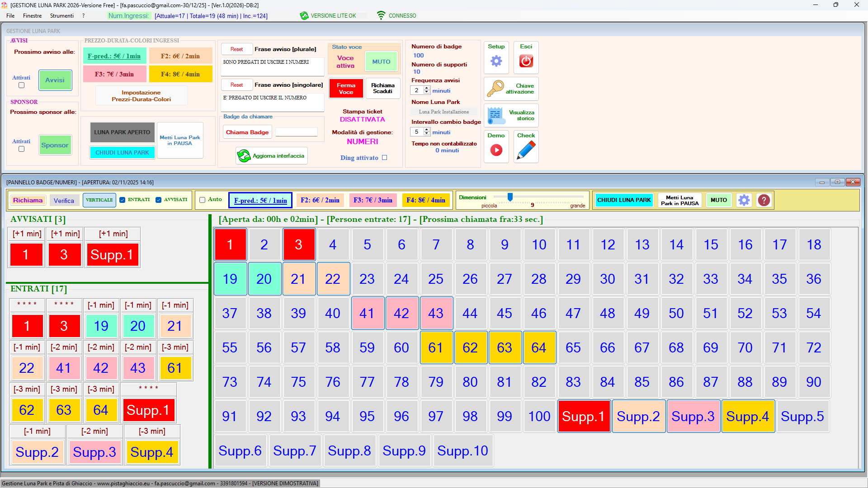Click Aggiorna interfaccia refresh icon
Screen dimensions: 868x488
pos(244,156)
